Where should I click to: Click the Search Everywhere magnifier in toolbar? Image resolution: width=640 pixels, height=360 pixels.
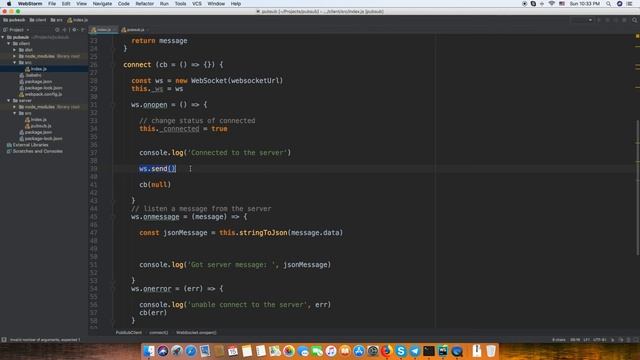pos(634,20)
